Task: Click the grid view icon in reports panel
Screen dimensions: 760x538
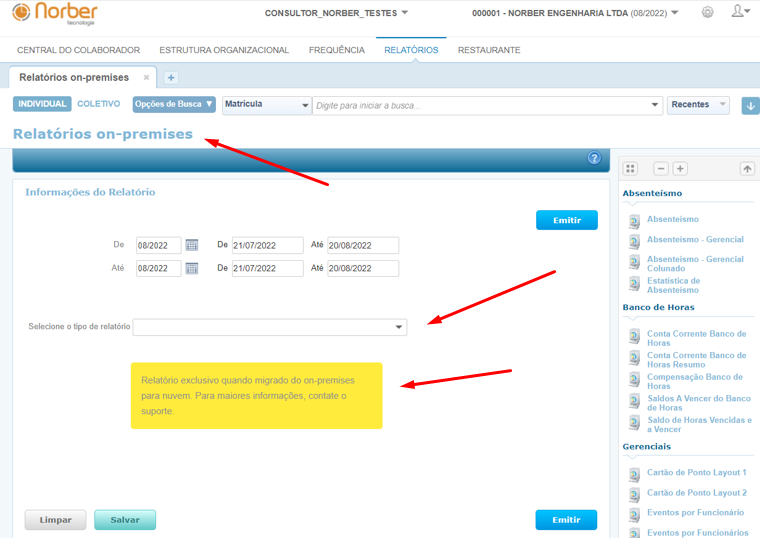Action: (x=630, y=169)
